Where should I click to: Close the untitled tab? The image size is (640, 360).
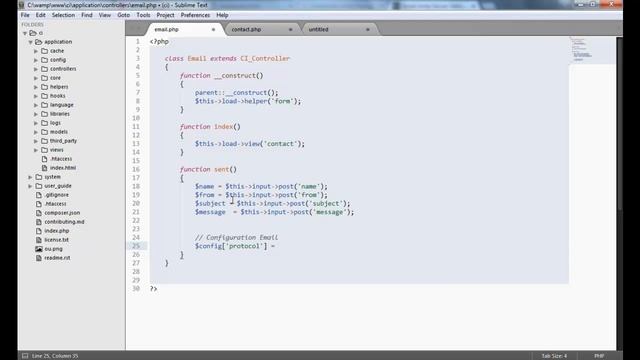click(x=367, y=29)
